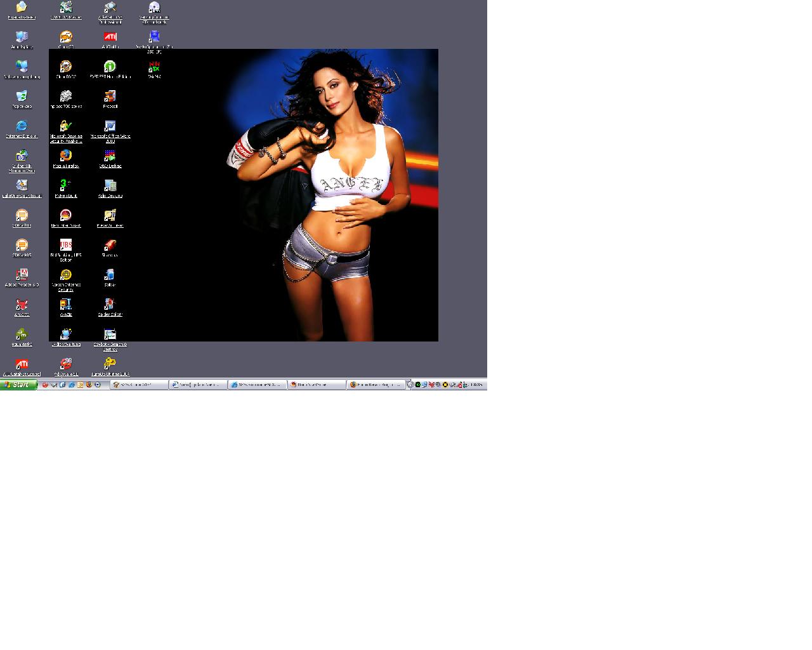This screenshot has width=812, height=650.
Task: Launch the Nero StartSmart shortcut
Action: pos(66,216)
